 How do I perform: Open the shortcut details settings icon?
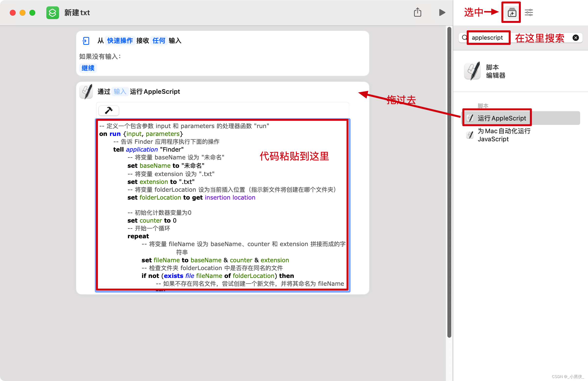point(529,12)
